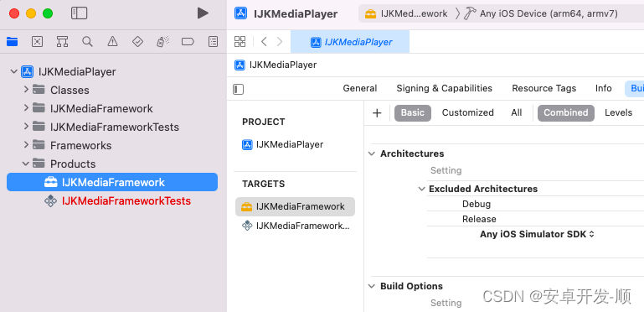
Task: Expand the Classes folder
Action: point(26,90)
